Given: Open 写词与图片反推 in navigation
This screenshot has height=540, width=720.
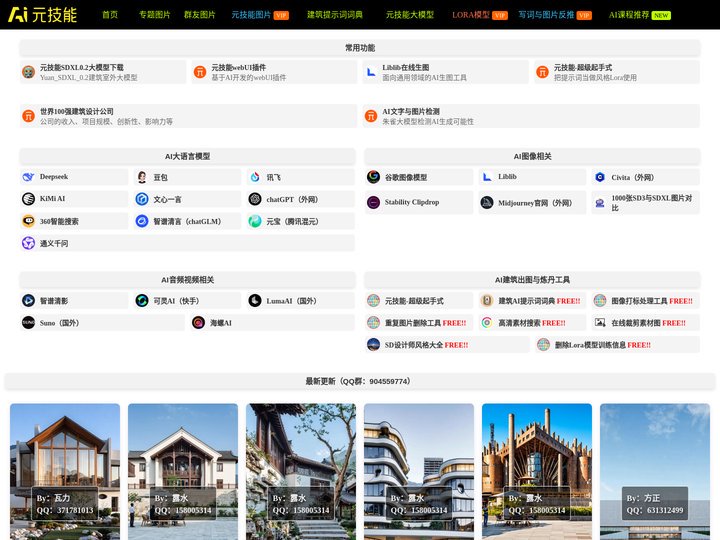Looking at the screenshot, I should pos(555,15).
